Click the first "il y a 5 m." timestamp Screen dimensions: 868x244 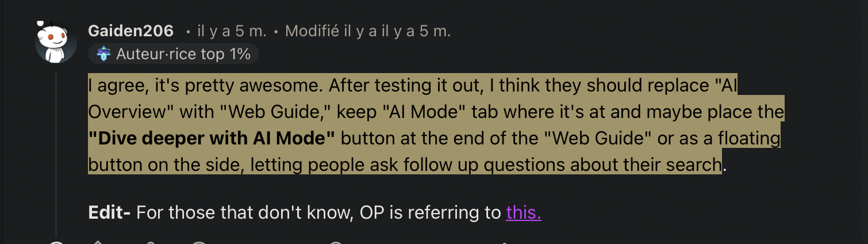[x=232, y=32]
